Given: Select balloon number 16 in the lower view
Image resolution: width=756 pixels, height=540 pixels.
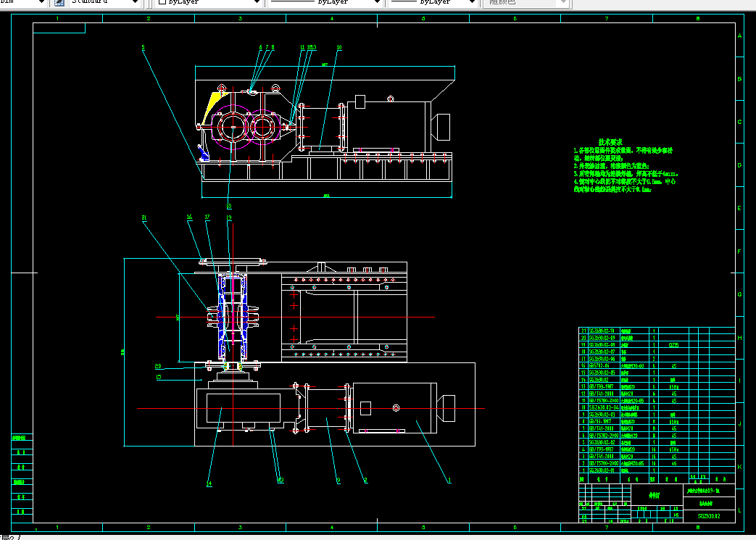Looking at the screenshot, I should point(189,217).
